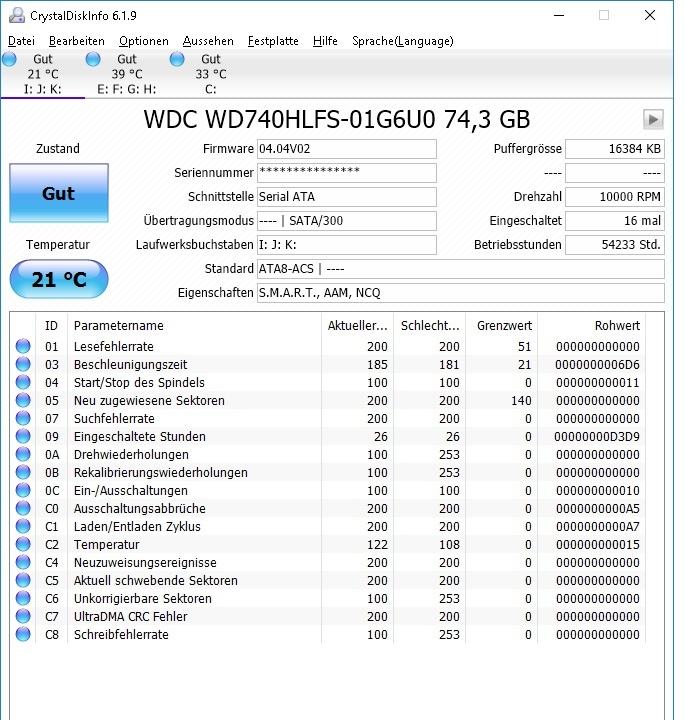This screenshot has height=720, width=684.
Task: Open the Aussehen menu
Action: [208, 41]
